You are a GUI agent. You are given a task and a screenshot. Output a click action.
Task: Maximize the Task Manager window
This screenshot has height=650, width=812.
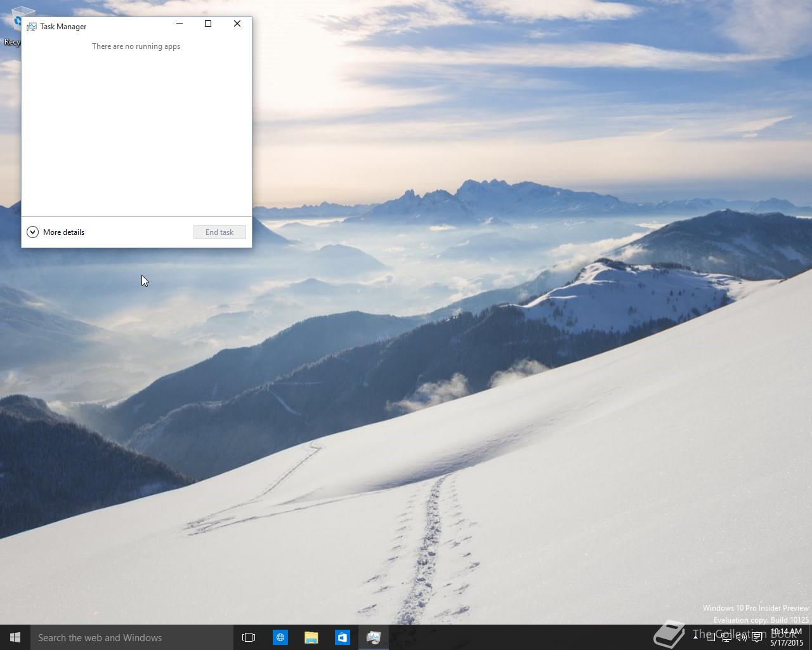pyautogui.click(x=208, y=24)
